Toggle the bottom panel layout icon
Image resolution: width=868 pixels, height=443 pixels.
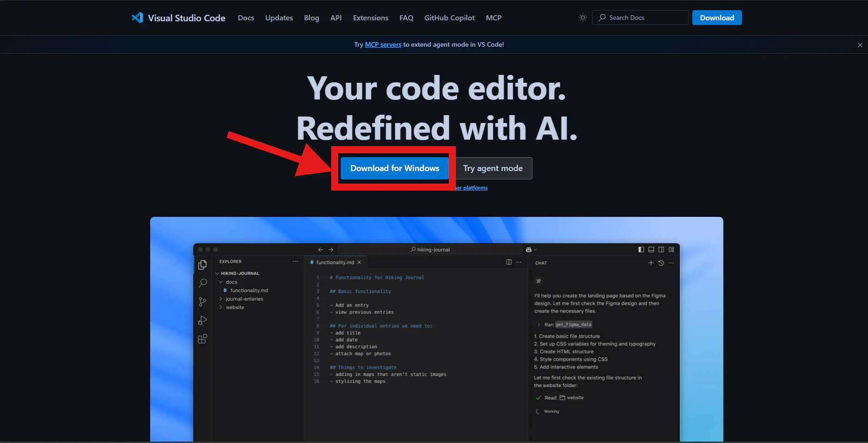(651, 250)
